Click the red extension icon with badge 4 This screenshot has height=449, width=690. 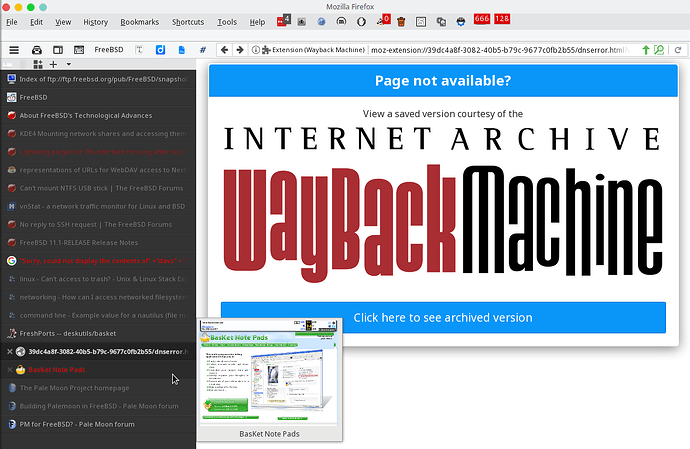[x=283, y=20]
